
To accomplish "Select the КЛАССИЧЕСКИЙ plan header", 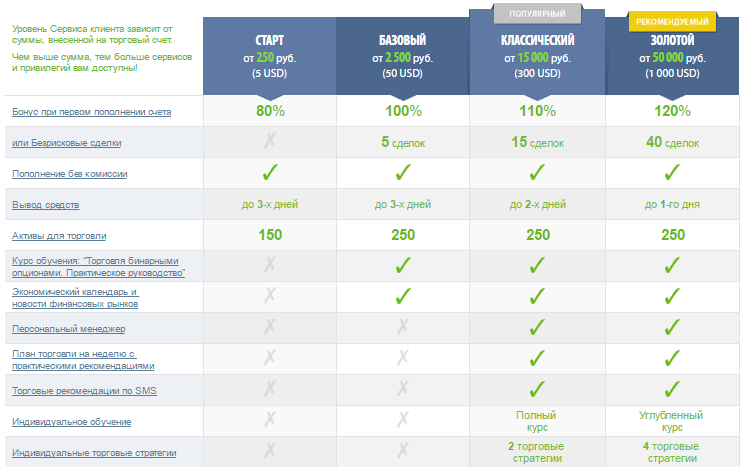I will click(537, 52).
